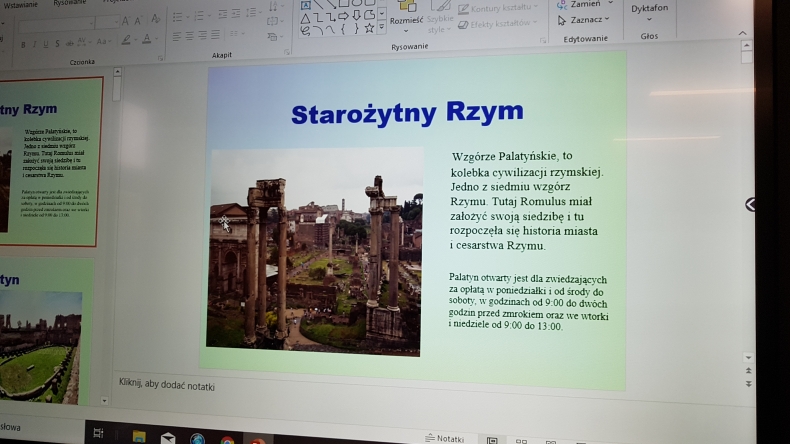Toggle bold formatting in Czcionka group
This screenshot has width=790, height=444.
(23, 44)
